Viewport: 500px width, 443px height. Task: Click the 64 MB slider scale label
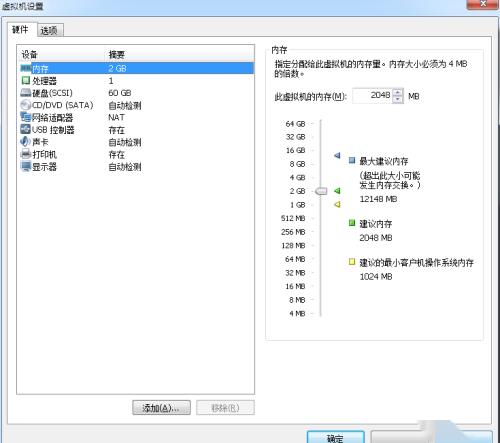coord(295,259)
